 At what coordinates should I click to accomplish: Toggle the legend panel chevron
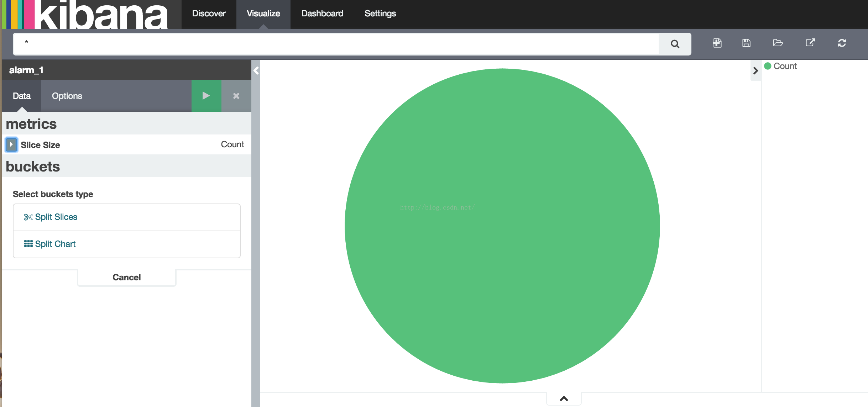pos(755,71)
